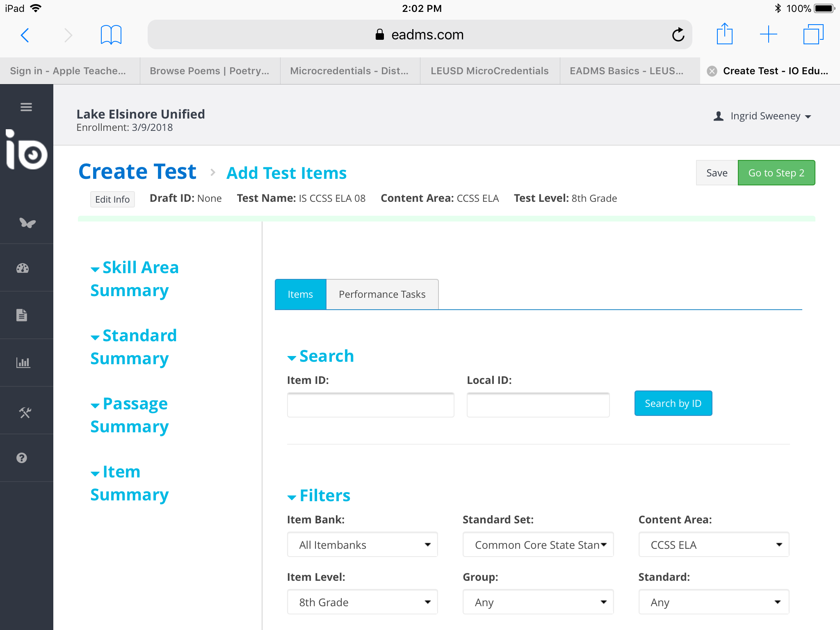Image resolution: width=840 pixels, height=630 pixels.
Task: Open the Item Bank dropdown
Action: 363,545
